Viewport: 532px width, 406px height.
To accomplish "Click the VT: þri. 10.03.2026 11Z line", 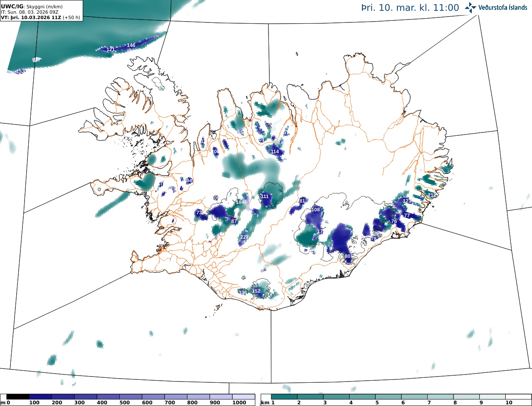I will [40, 17].
